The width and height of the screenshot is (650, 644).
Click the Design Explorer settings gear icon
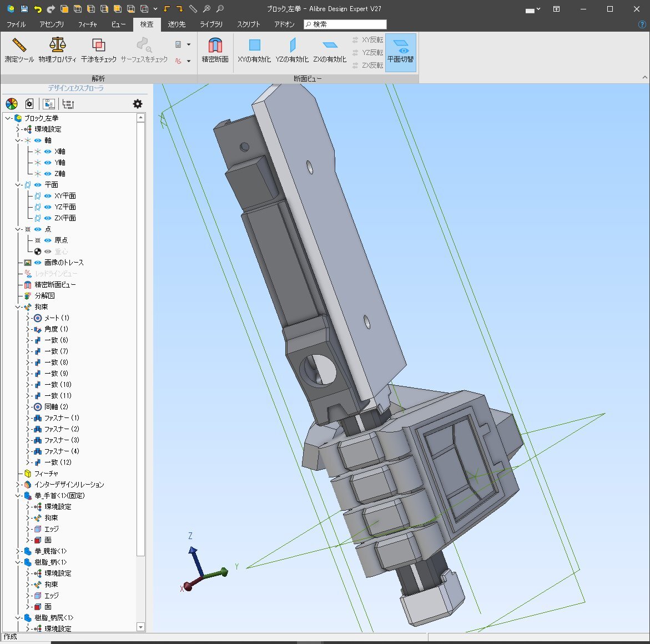coord(138,104)
